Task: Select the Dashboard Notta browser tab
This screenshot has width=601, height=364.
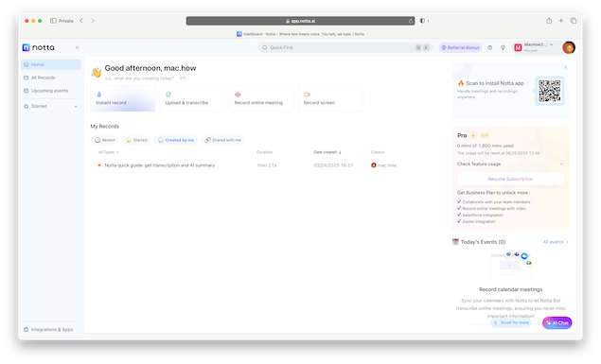Action: click(301, 34)
